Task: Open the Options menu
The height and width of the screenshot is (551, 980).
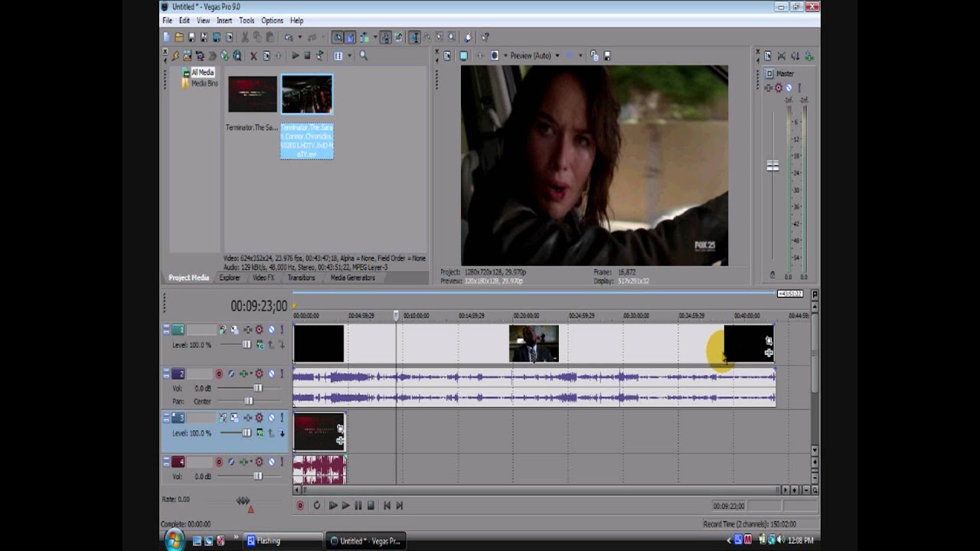Action: [x=272, y=21]
